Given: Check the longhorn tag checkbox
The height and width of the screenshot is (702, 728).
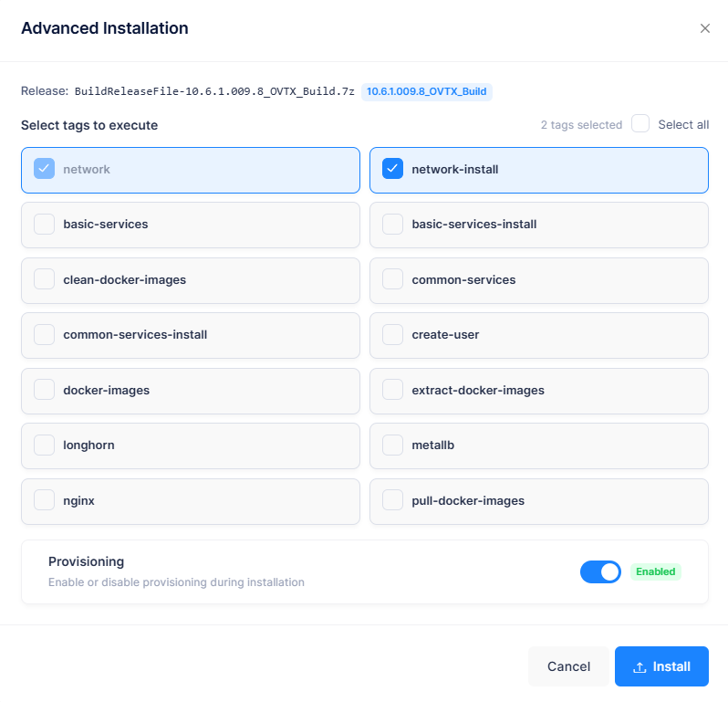Looking at the screenshot, I should [44, 445].
